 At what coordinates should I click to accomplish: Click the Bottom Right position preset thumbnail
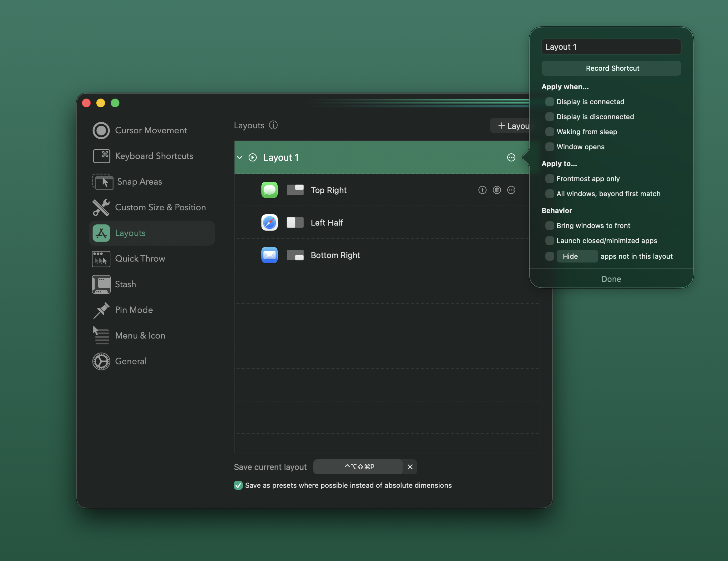(295, 255)
